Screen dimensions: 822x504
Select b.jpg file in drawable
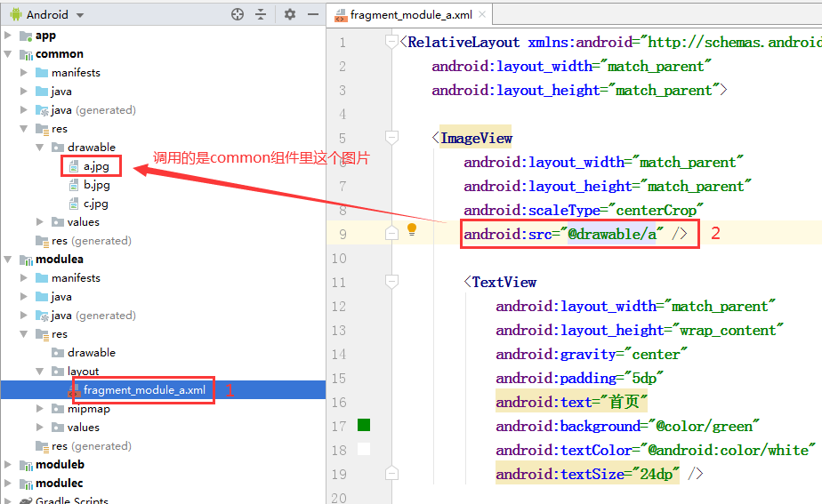[97, 185]
